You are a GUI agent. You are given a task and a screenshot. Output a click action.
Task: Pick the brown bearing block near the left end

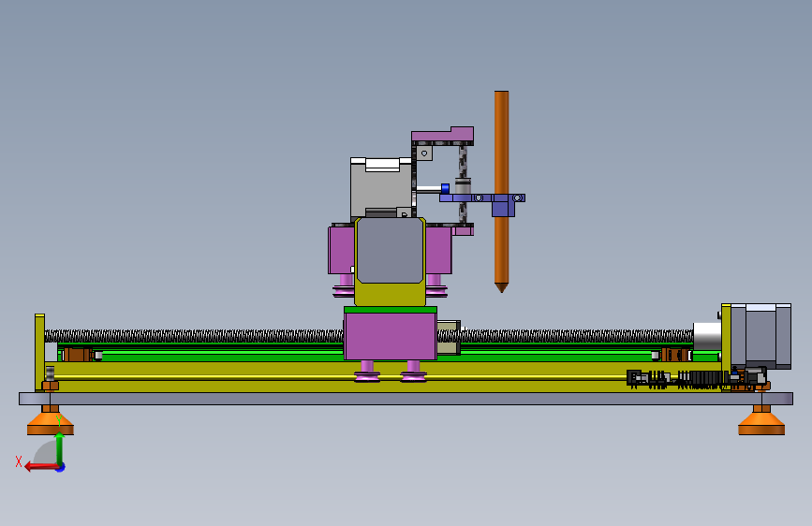point(77,355)
